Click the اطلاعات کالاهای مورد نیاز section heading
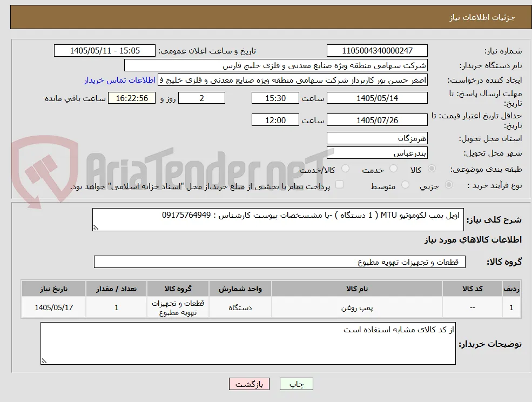532x402 pixels. (473, 240)
